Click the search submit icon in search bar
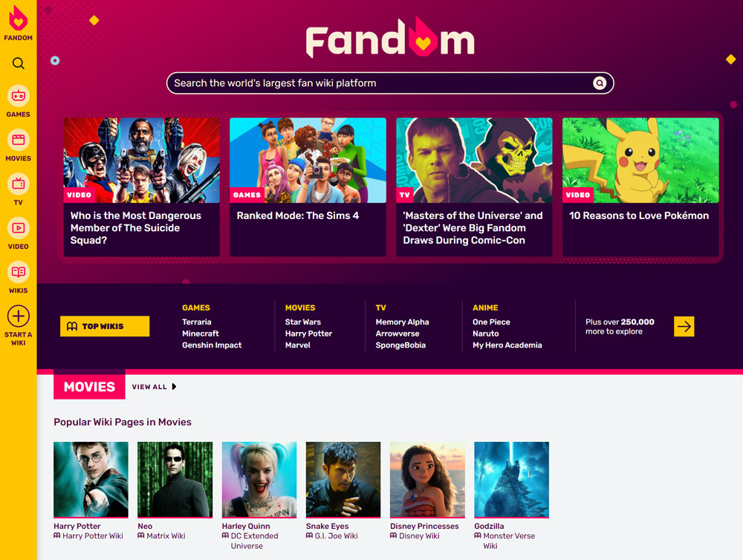The height and width of the screenshot is (560, 743). pos(600,83)
